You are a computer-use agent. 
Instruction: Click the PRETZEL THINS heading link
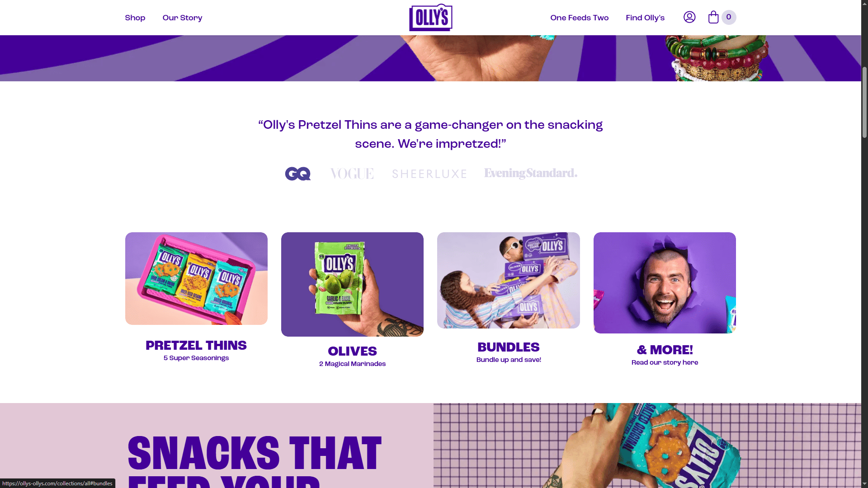tap(196, 345)
